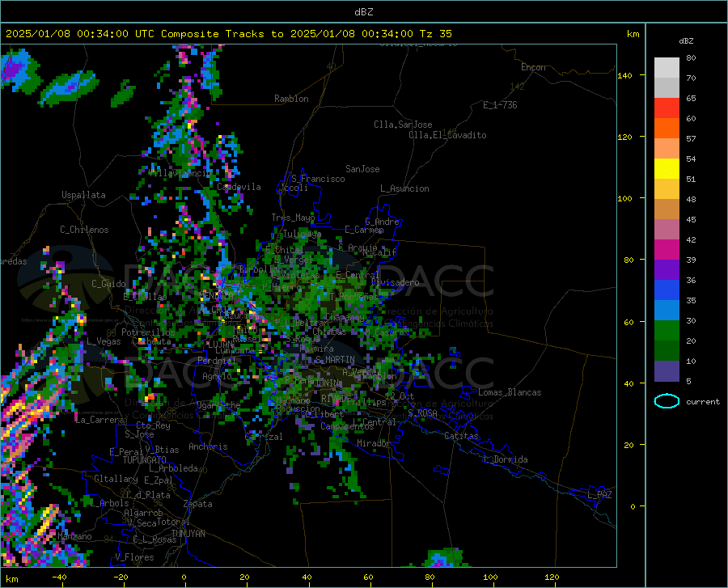Click the 'S.MARTIN' map label

click(335, 360)
